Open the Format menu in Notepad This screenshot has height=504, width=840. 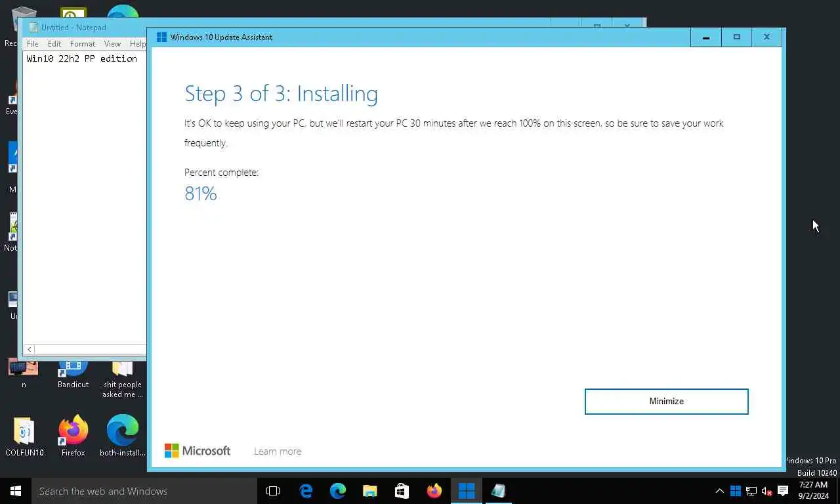(x=83, y=44)
